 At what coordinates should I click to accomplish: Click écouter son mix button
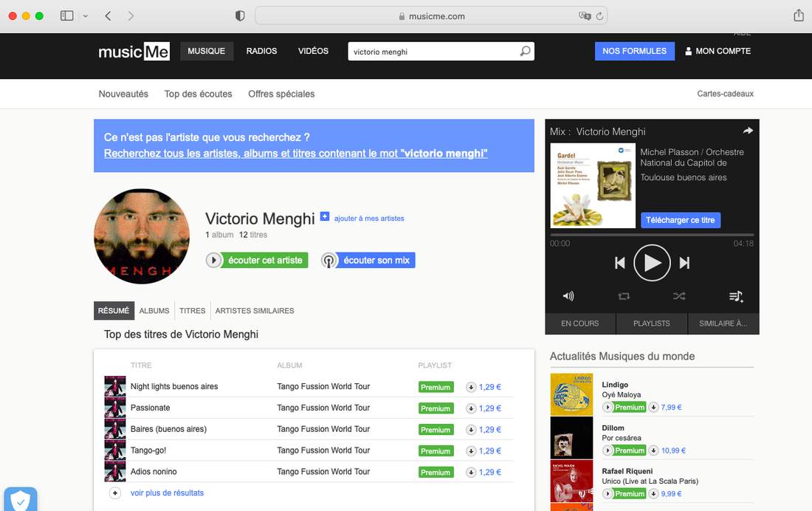click(x=376, y=260)
